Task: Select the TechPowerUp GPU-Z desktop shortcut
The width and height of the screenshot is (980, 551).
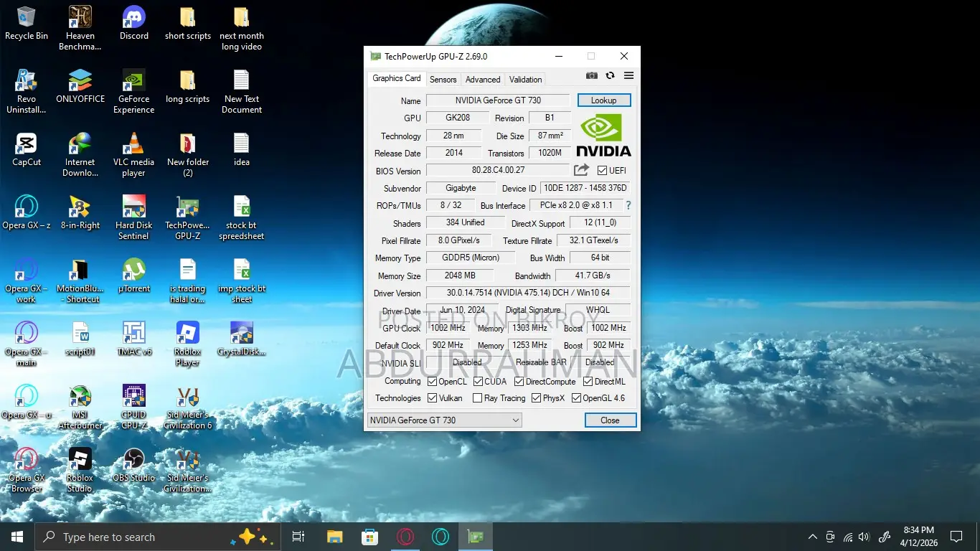Action: [187, 217]
